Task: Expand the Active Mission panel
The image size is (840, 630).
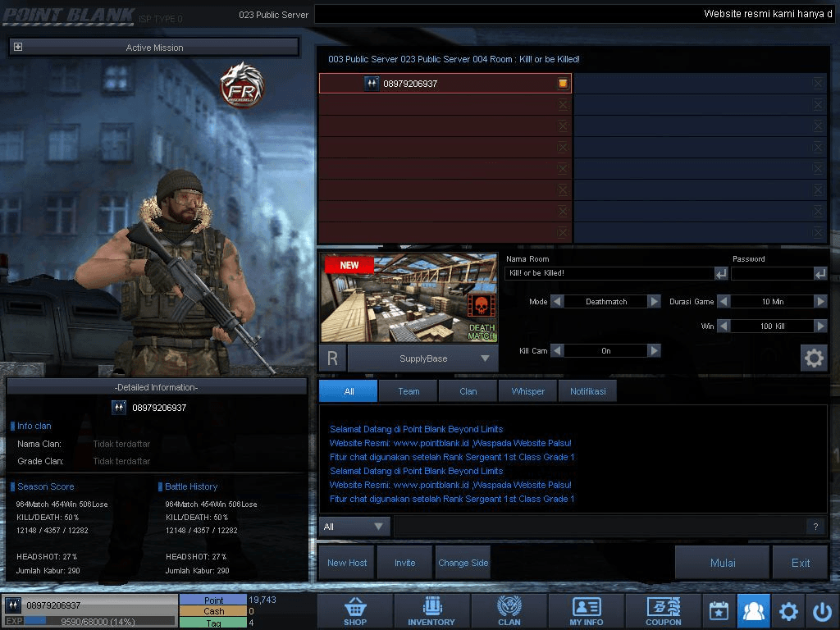Action: tap(18, 47)
